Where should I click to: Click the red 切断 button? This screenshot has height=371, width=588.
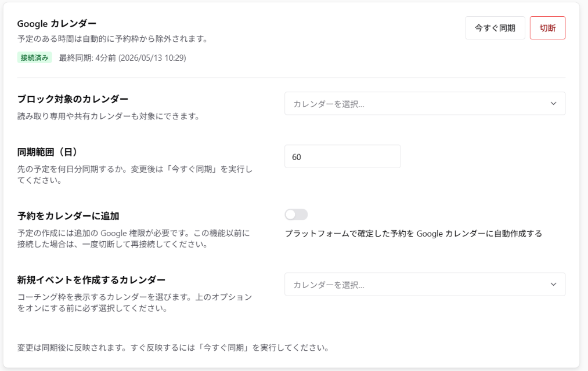[547, 28]
